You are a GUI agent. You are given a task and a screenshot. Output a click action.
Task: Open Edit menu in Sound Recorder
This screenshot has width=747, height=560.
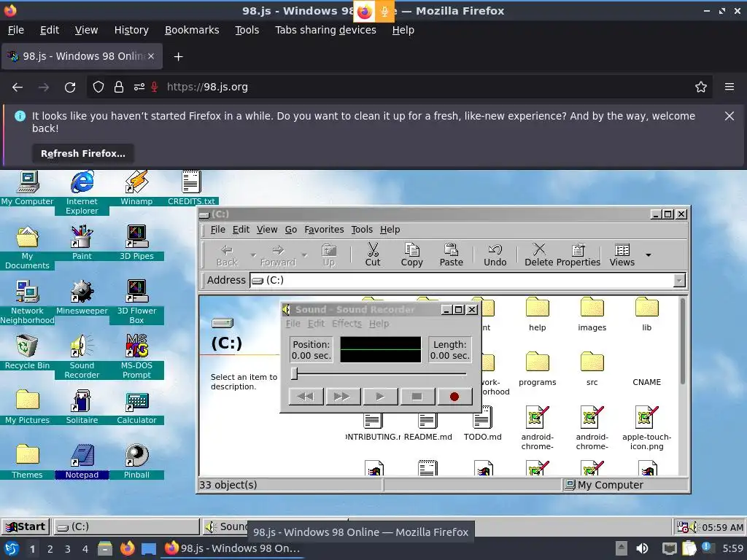[316, 324]
